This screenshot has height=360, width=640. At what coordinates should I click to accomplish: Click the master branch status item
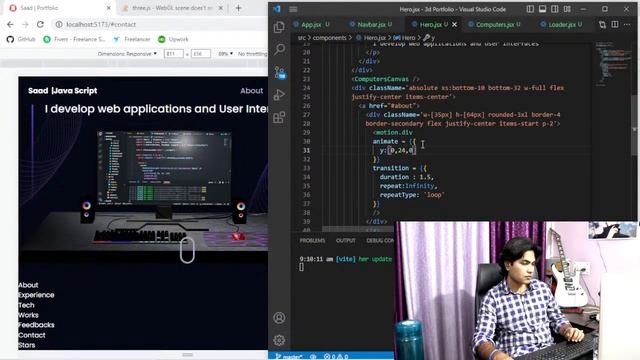click(x=289, y=356)
